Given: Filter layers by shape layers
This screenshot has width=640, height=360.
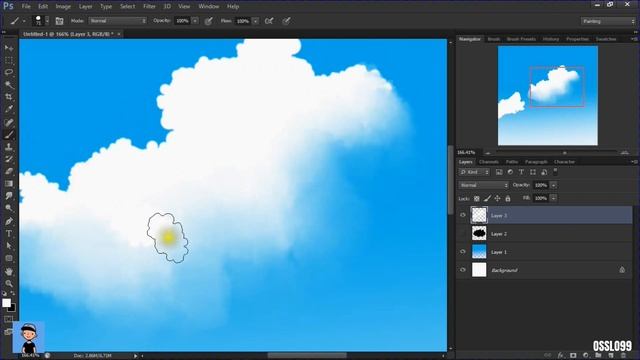Looking at the screenshot, I should [x=533, y=172].
